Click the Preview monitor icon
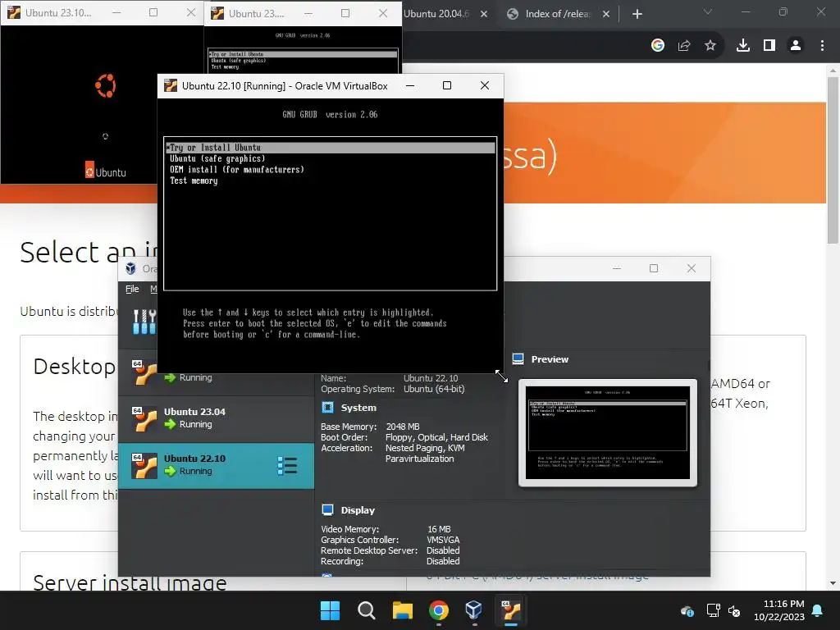 518,359
